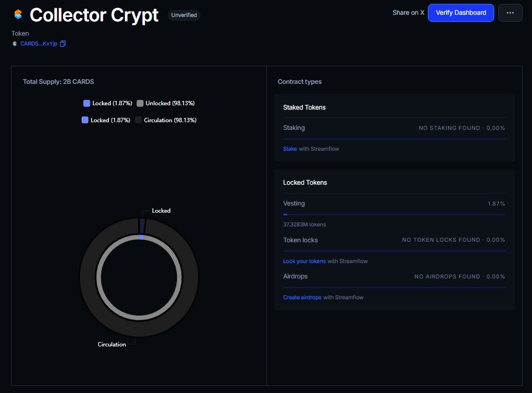The width and height of the screenshot is (532, 393).
Task: Click the Collector Crypt page title
Action: [x=94, y=15]
